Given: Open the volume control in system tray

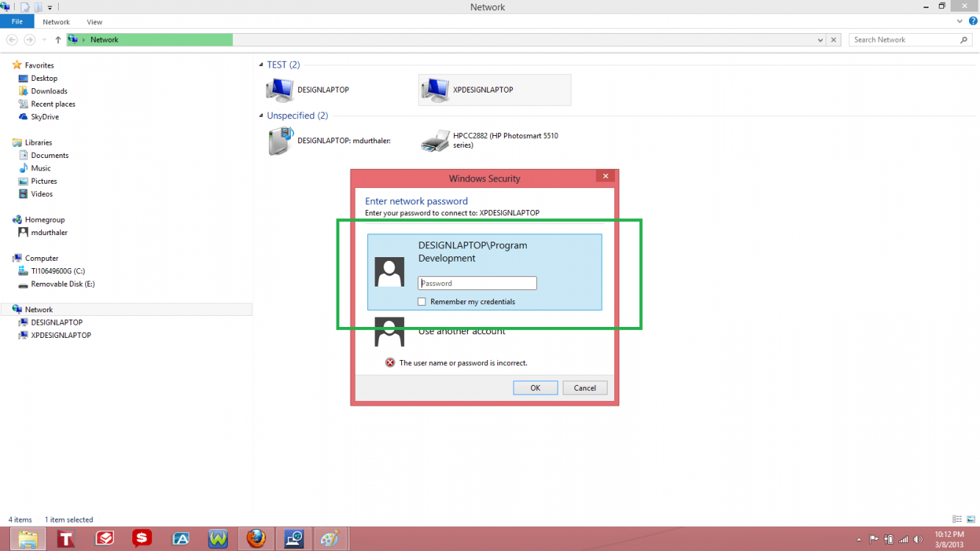Looking at the screenshot, I should [x=918, y=539].
